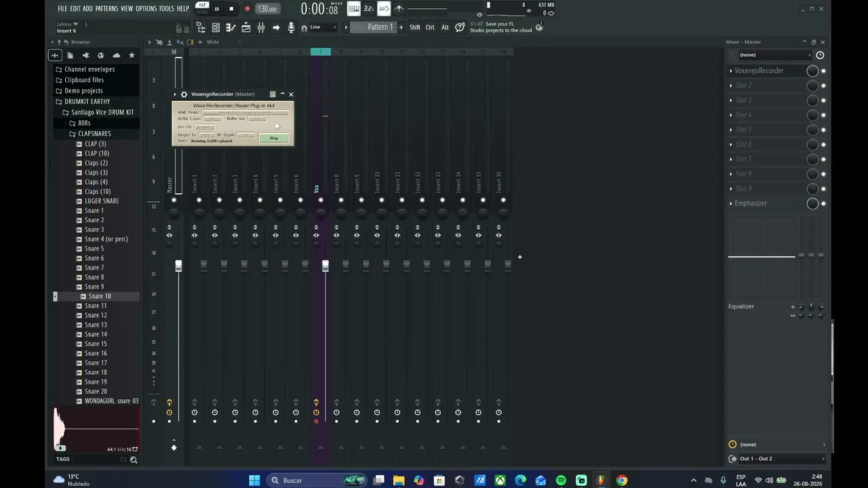This screenshot has height=488, width=868.
Task: Open the help question bubble icon
Action: pos(460,27)
